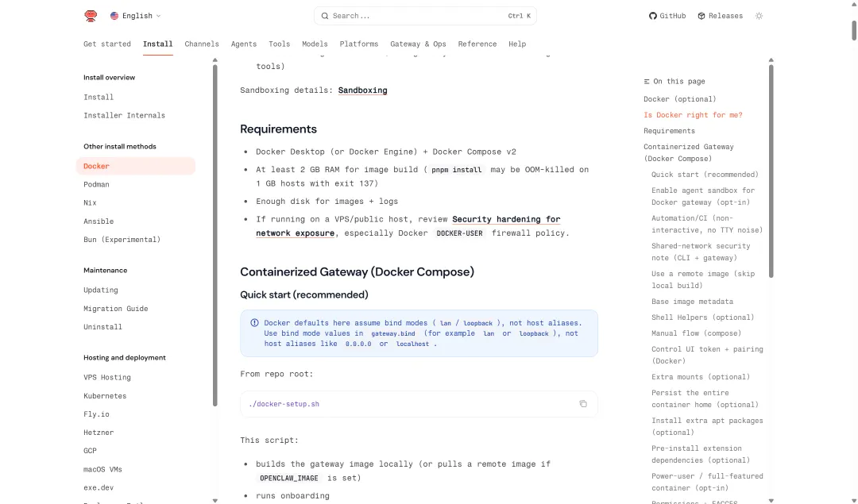This screenshot has width=858, height=504.
Task: Click the On this page scrollbar thumb
Action: pos(771,171)
